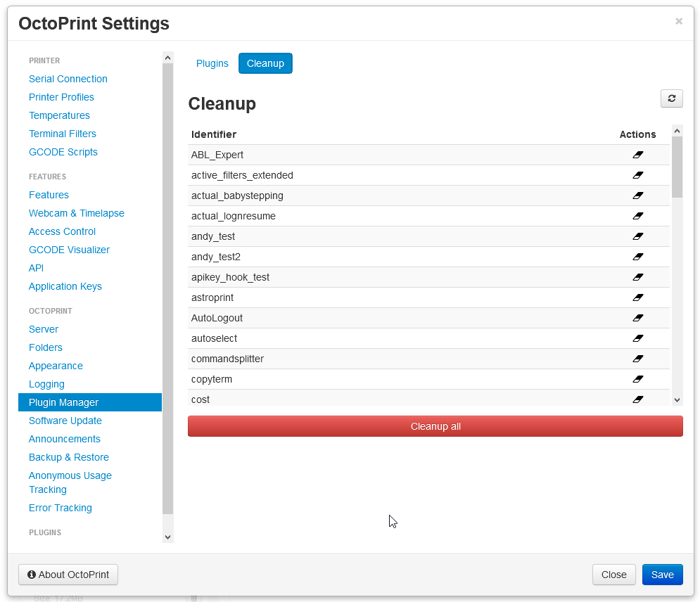The image size is (700, 602).
Task: Open GCODE Visualizer settings
Action: (69, 250)
